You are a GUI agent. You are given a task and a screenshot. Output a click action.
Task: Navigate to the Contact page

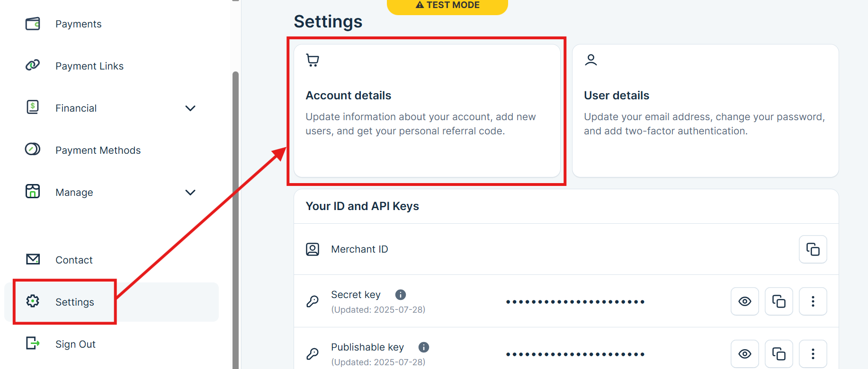(74, 260)
